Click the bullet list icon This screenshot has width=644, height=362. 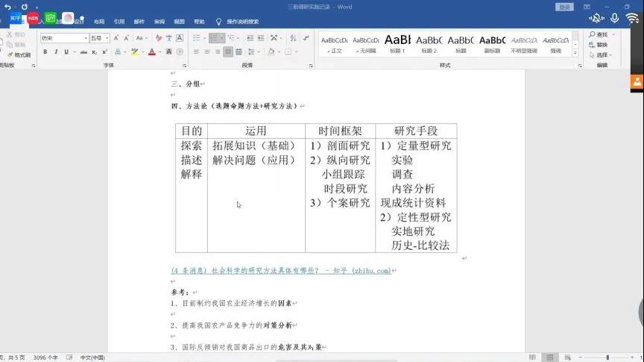(197, 38)
